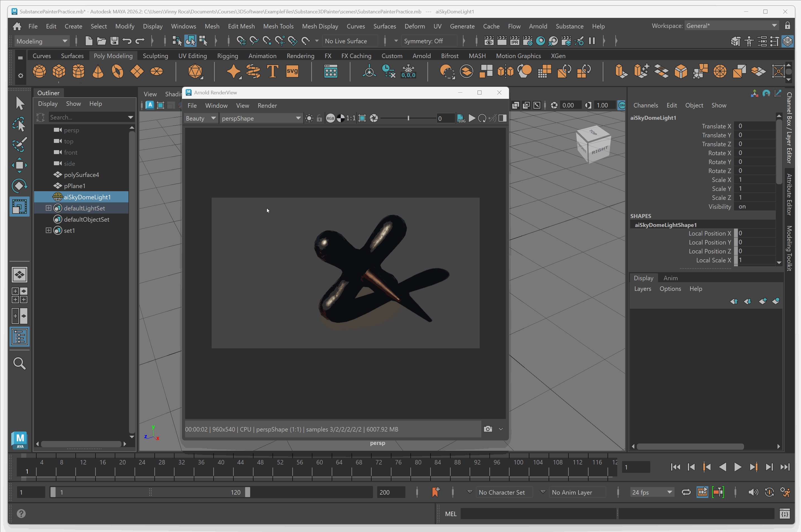
Task: Click the polygon sphere shelf icon
Action: click(39, 71)
